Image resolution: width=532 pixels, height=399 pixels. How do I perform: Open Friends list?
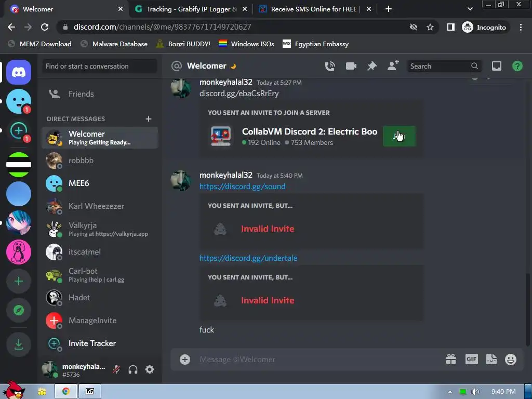[100, 94]
